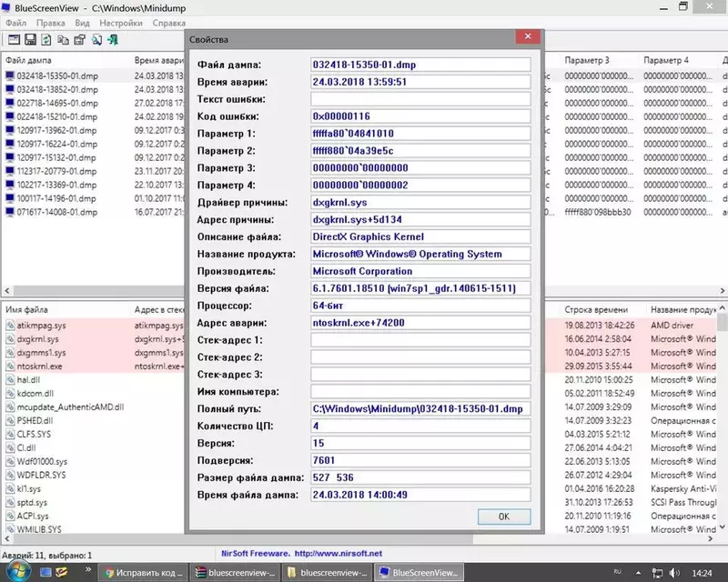This screenshot has width=728, height=582.
Task: Click the icon beside 032418-13852-01.dmp
Action: point(10,89)
